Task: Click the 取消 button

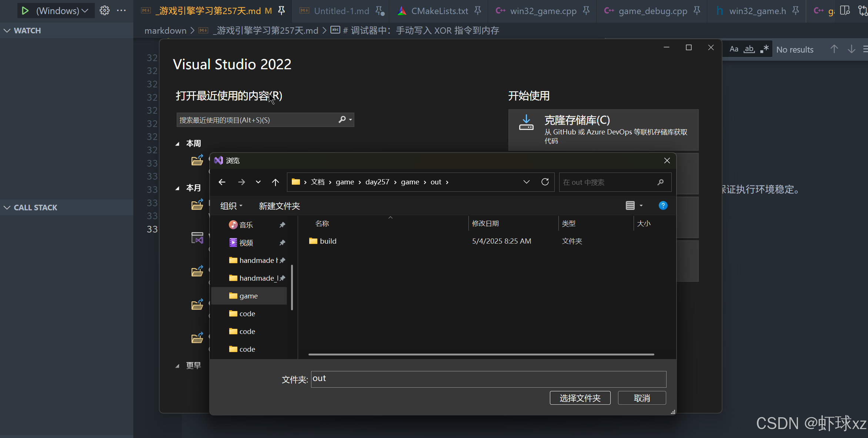Action: coord(642,398)
